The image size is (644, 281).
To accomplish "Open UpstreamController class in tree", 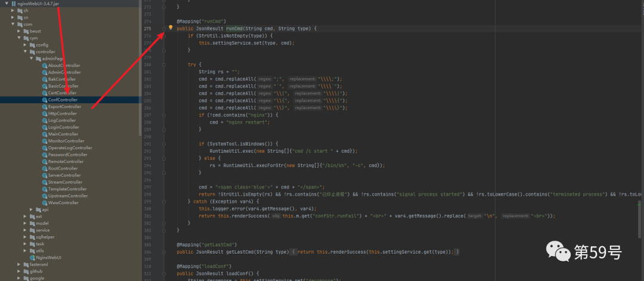I will (x=68, y=196).
